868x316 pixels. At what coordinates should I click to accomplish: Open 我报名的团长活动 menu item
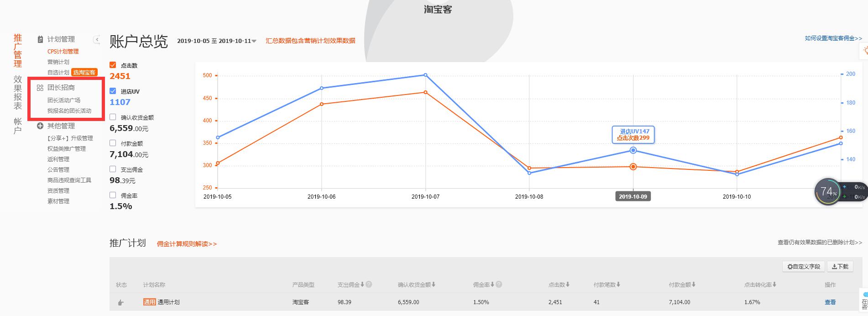69,111
